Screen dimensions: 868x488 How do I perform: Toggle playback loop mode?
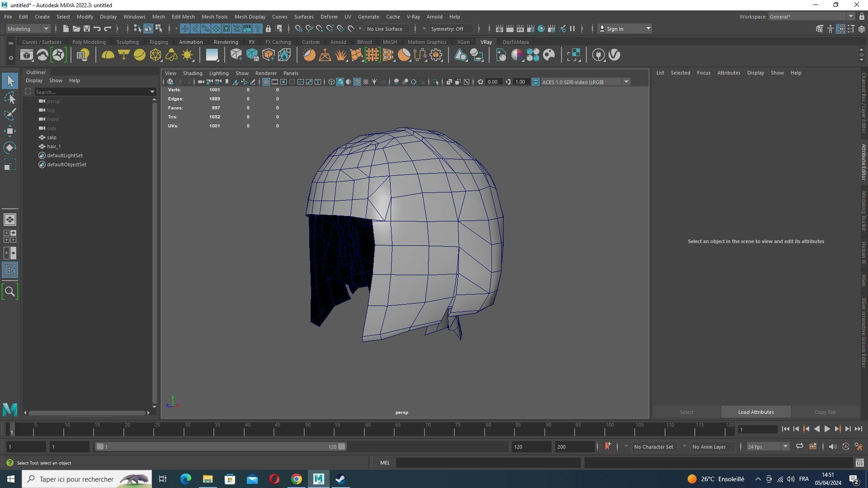coord(799,446)
